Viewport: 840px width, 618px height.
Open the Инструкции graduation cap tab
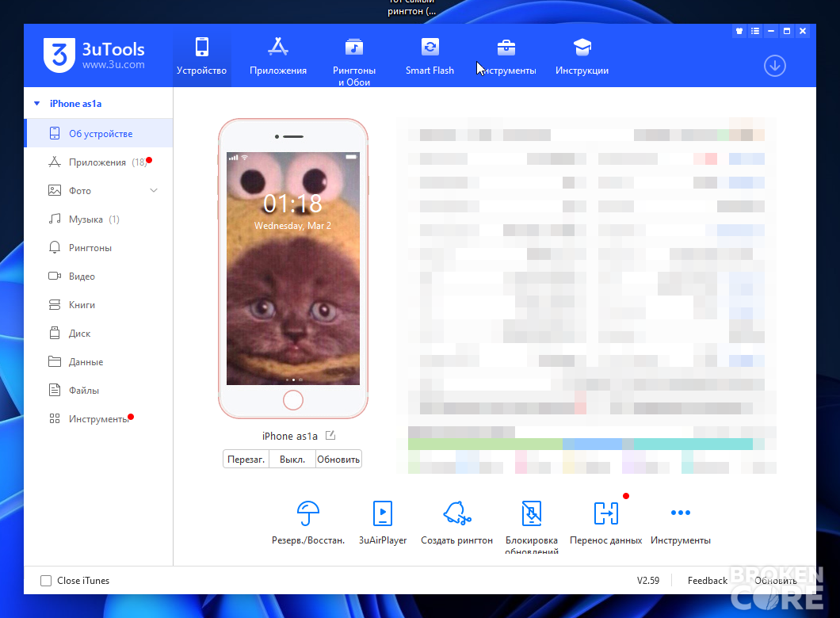tap(582, 55)
